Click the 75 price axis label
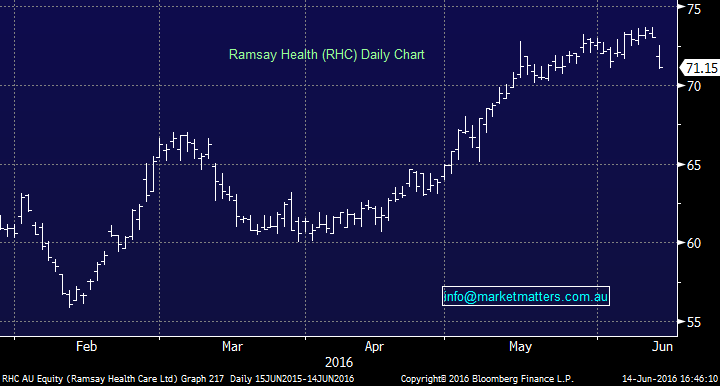The image size is (720, 386). tap(694, 8)
